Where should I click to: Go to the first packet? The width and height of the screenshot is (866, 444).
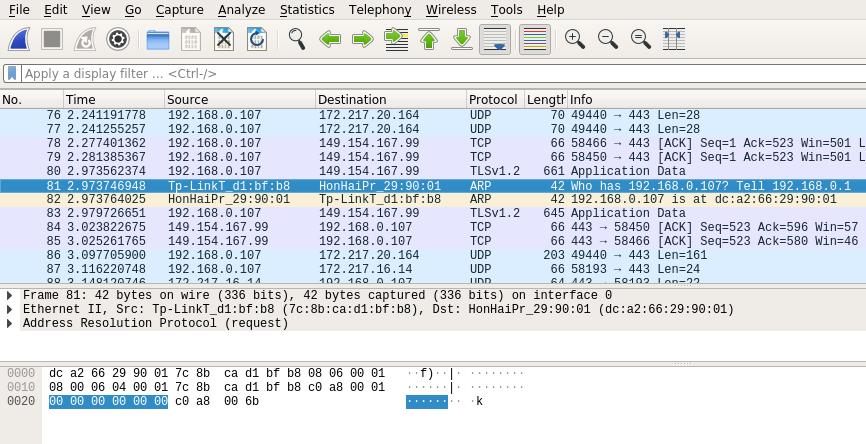point(429,39)
